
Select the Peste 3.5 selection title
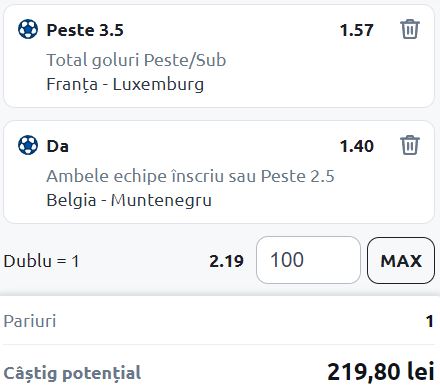(85, 30)
